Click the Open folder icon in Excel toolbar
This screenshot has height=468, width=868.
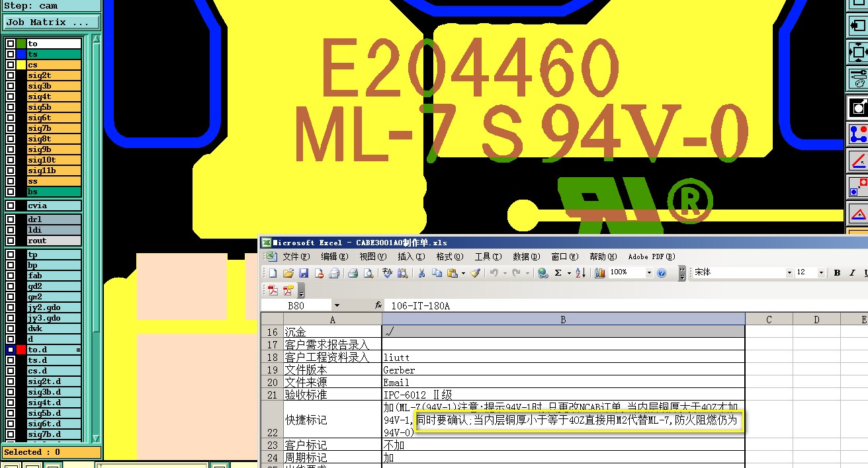click(288, 273)
